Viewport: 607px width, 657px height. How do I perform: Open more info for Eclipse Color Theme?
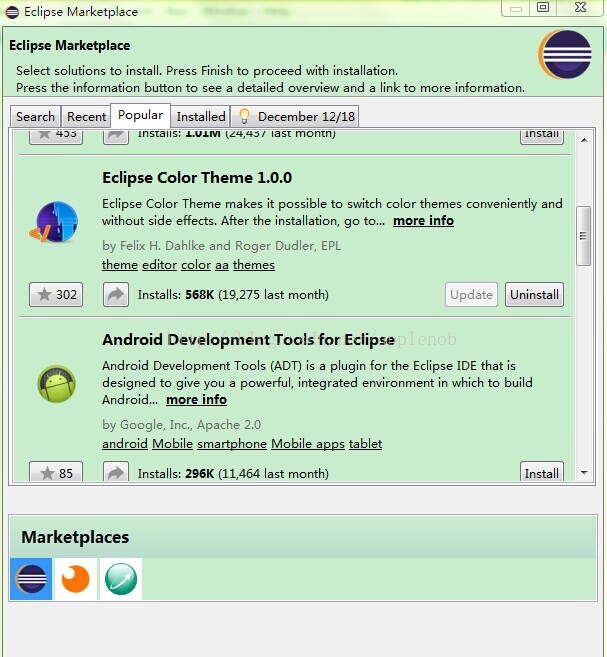coord(423,220)
